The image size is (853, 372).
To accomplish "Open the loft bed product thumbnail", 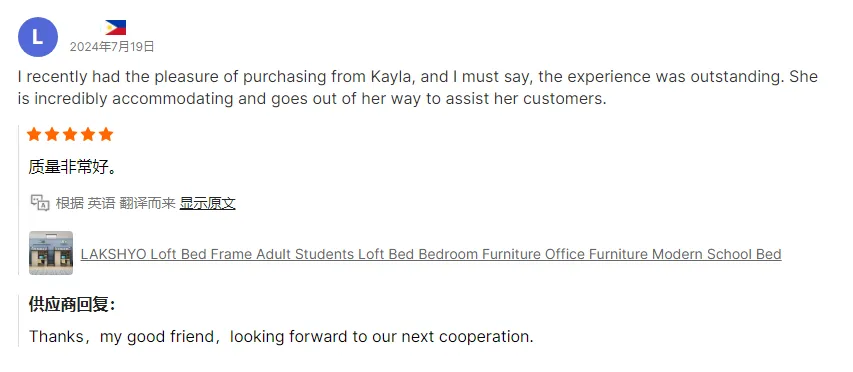I will click(x=51, y=253).
